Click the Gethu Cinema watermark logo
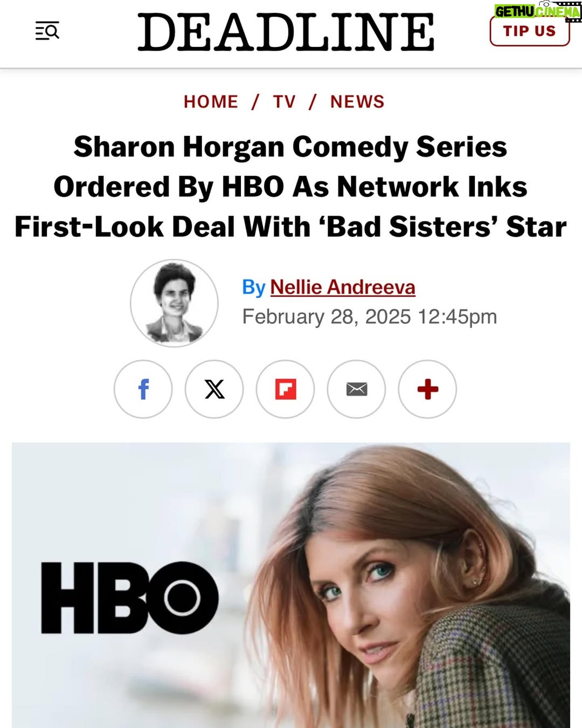 [x=538, y=11]
